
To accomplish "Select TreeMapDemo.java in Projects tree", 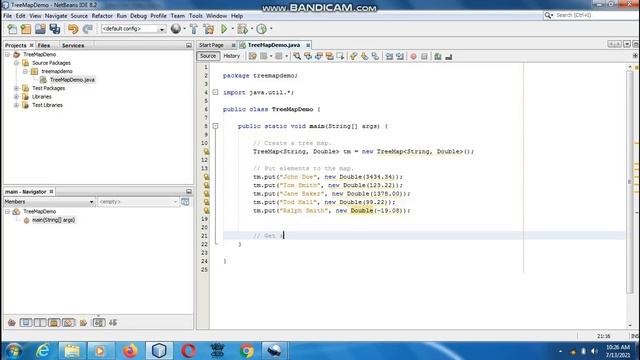I will [x=72, y=80].
